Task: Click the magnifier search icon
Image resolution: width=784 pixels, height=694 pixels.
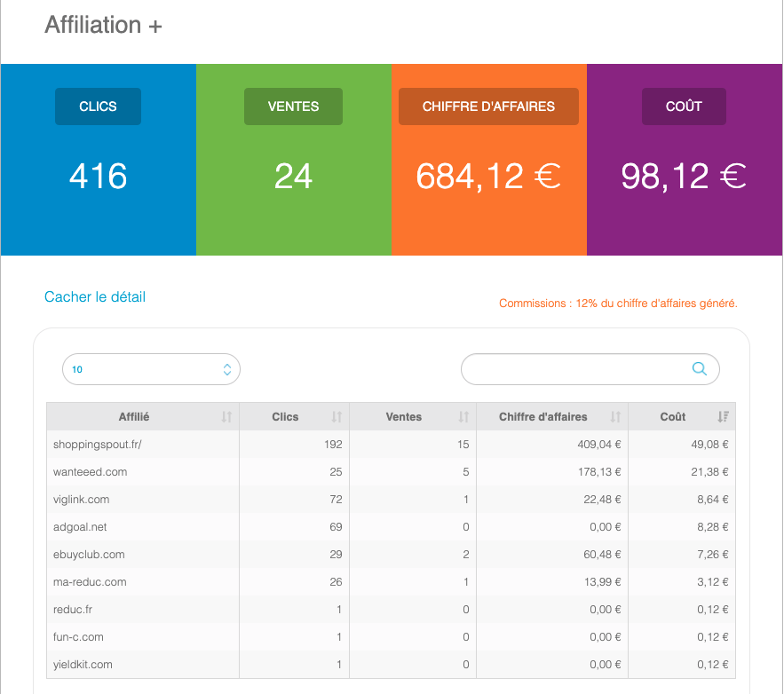Action: [699, 369]
